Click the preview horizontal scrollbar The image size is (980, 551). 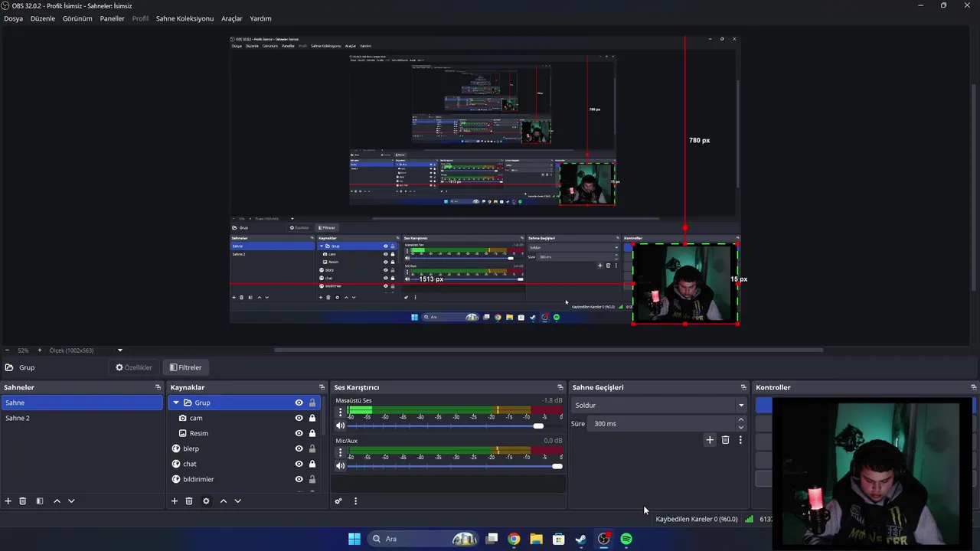point(548,350)
